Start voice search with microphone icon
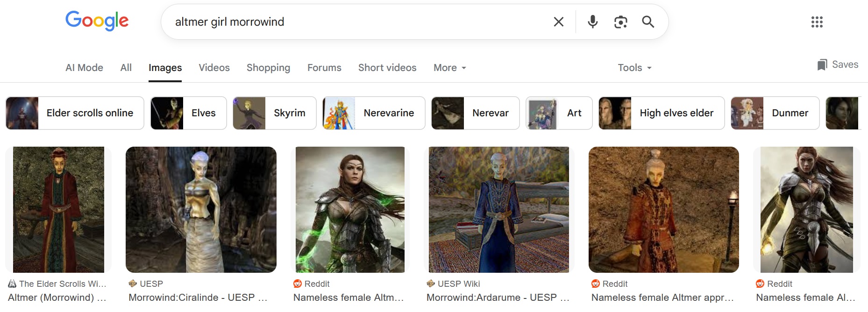This screenshot has height=312, width=868. (x=592, y=21)
